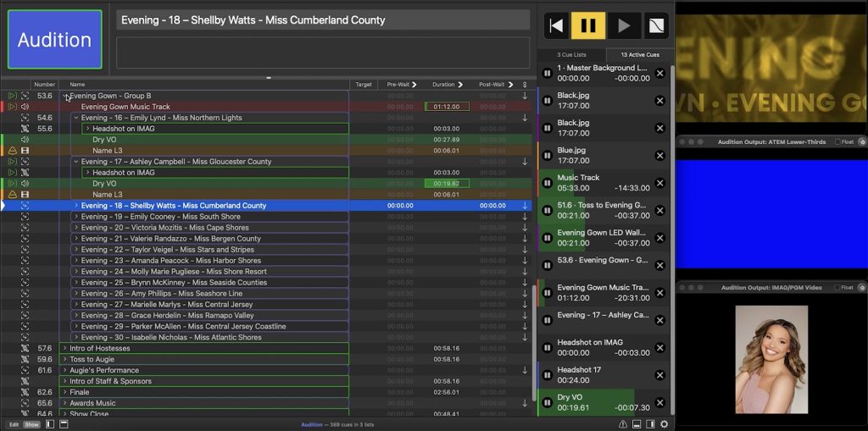
Task: Stop the 51.6 Toss to Evening active cue
Action: click(x=659, y=210)
